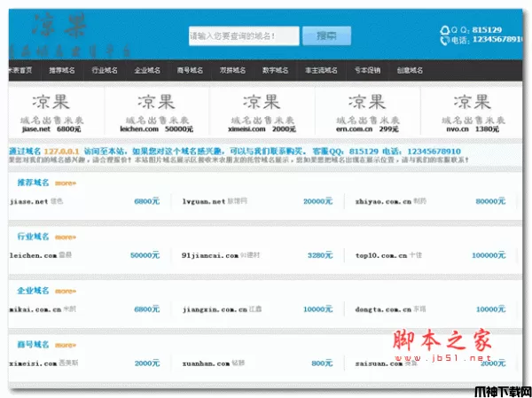Click more» beside 推荐域名 section heading

click(66, 183)
